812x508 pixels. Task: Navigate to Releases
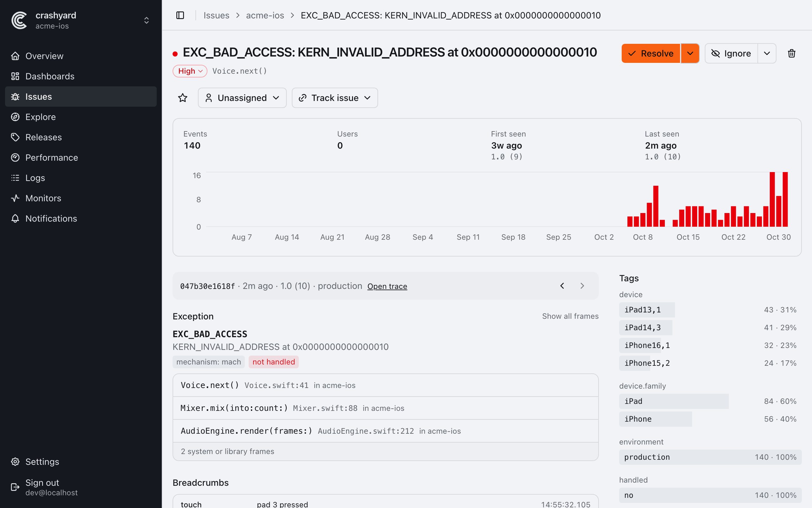click(81, 137)
